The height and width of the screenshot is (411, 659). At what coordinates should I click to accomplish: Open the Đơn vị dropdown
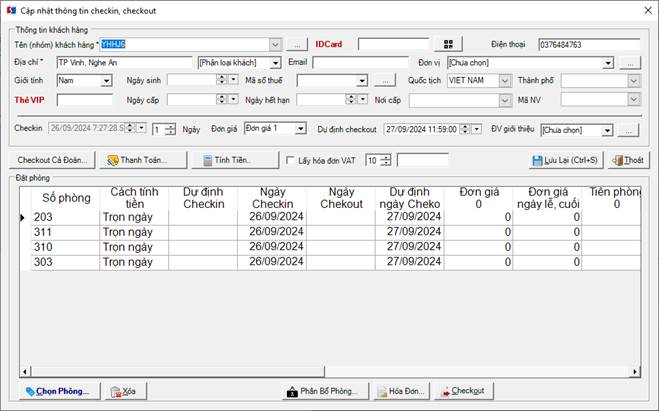(608, 63)
